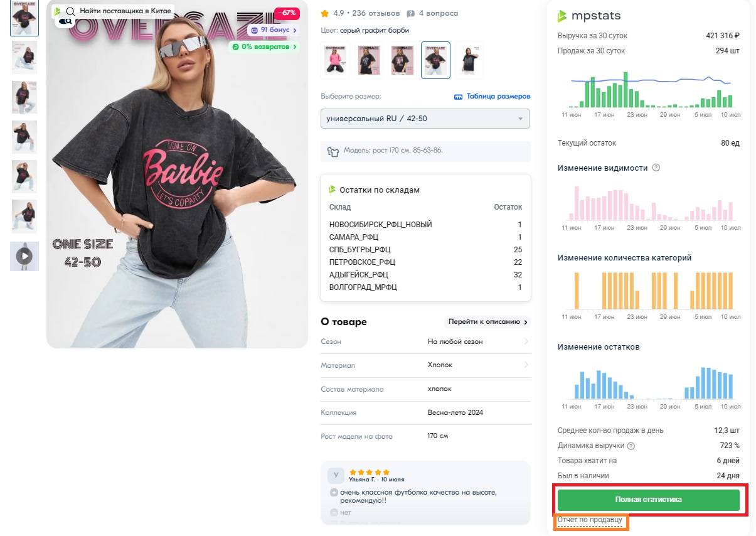Screen dimensions: 756x536
Task: Click Перейти к описанию button
Action: (487, 322)
